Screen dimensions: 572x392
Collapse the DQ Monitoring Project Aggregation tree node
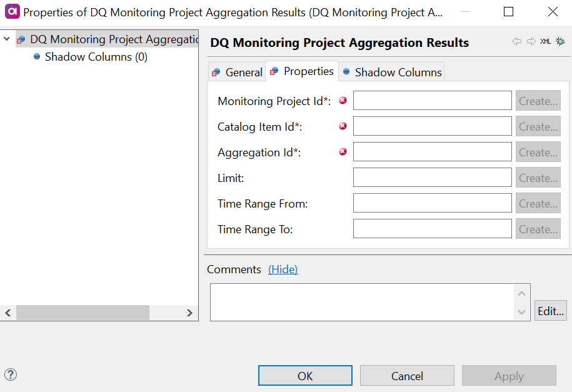click(7, 39)
